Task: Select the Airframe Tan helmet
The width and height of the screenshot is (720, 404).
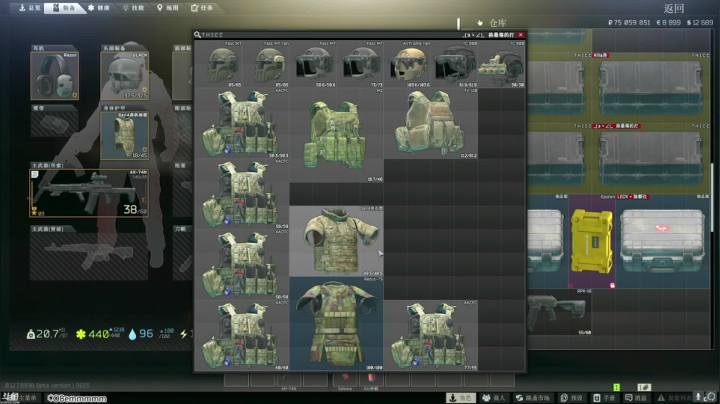Action: 408,64
